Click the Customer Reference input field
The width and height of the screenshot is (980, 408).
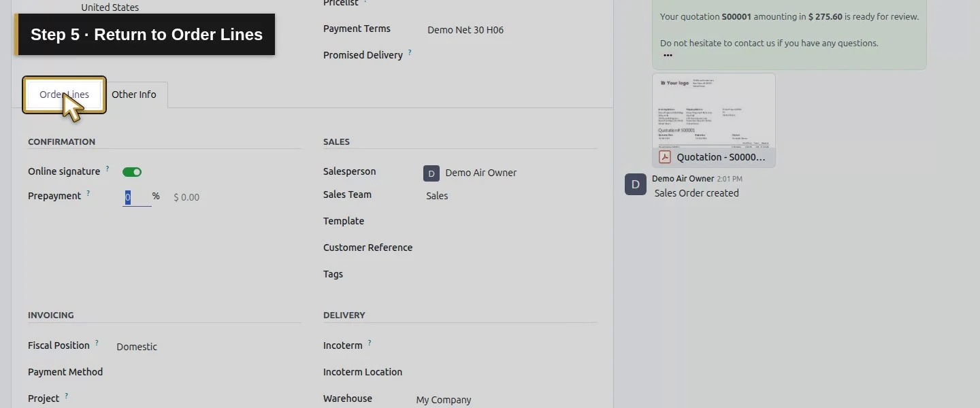[510, 248]
